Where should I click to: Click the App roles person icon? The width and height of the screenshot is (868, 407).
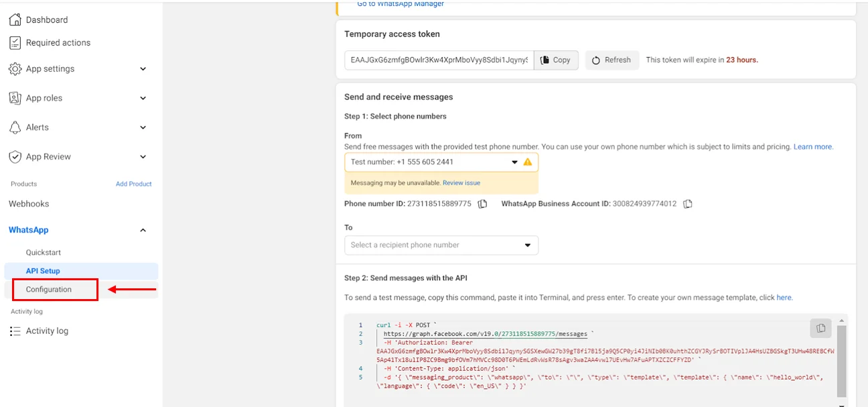click(x=15, y=98)
